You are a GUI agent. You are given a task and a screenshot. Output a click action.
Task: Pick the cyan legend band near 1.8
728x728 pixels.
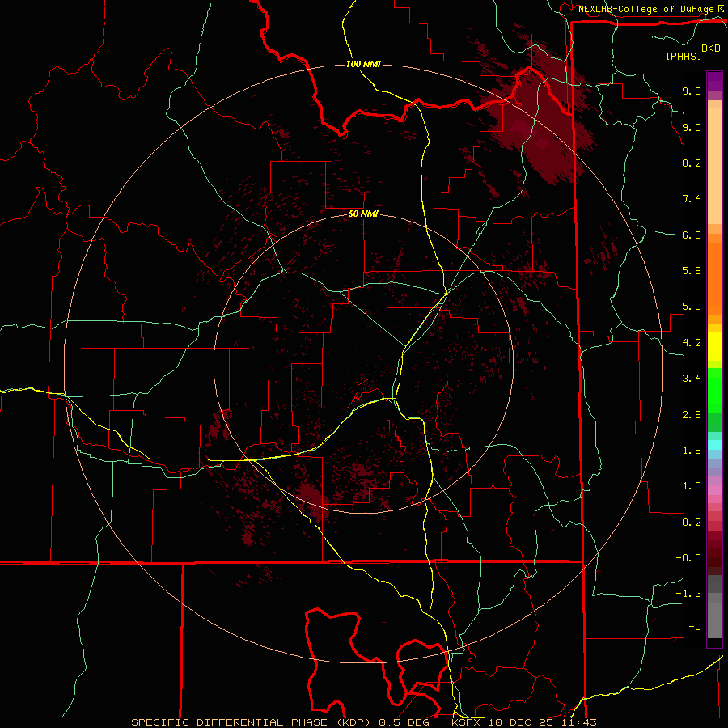(714, 445)
